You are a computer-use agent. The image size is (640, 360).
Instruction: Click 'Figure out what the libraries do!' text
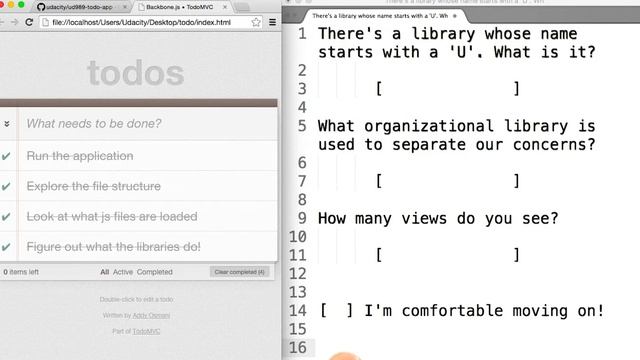coord(113,247)
